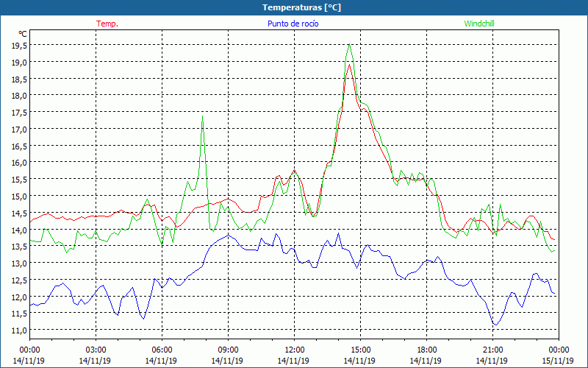The width and height of the screenshot is (588, 368).
Task: Click the 18,5 value on the y-axis
Action: 20,79
